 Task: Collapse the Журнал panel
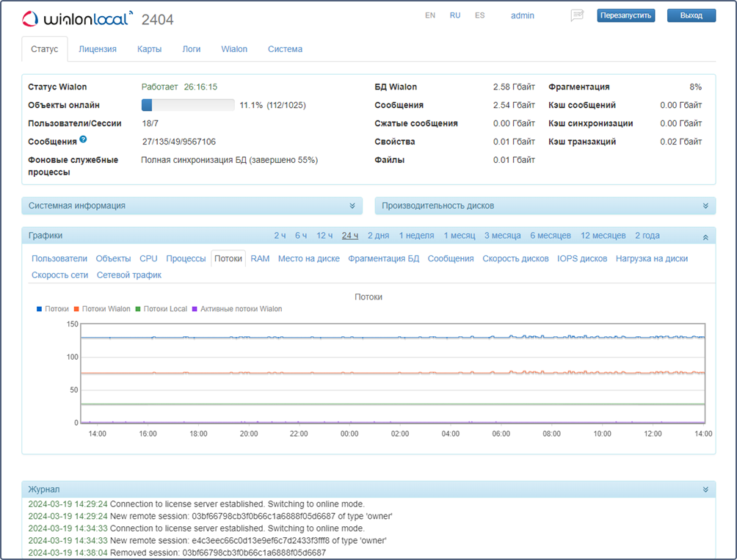(x=705, y=490)
